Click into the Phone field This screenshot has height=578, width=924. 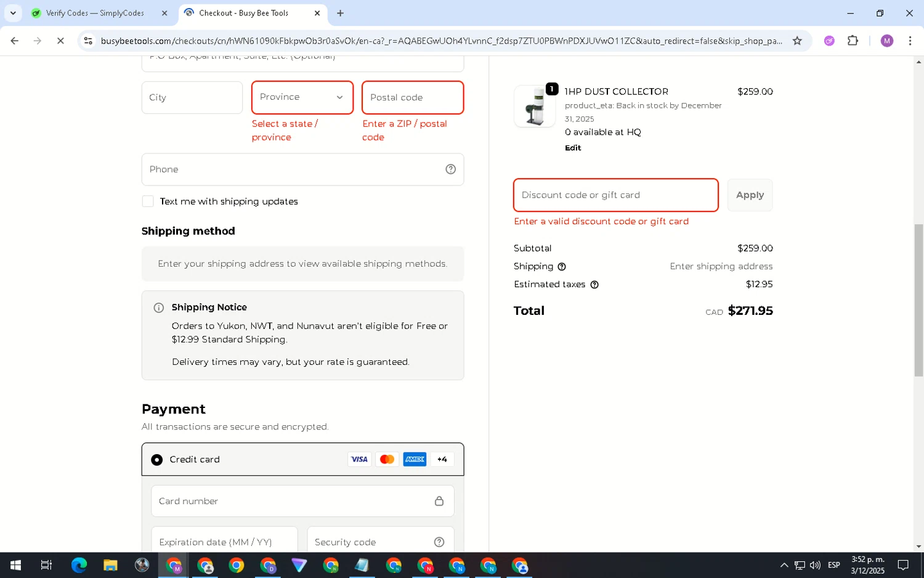click(x=302, y=169)
